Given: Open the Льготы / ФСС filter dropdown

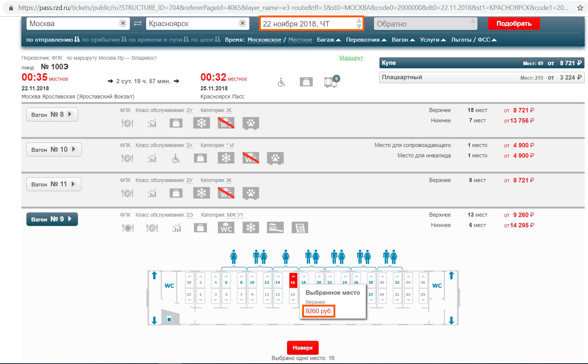Looking at the screenshot, I should click(474, 40).
